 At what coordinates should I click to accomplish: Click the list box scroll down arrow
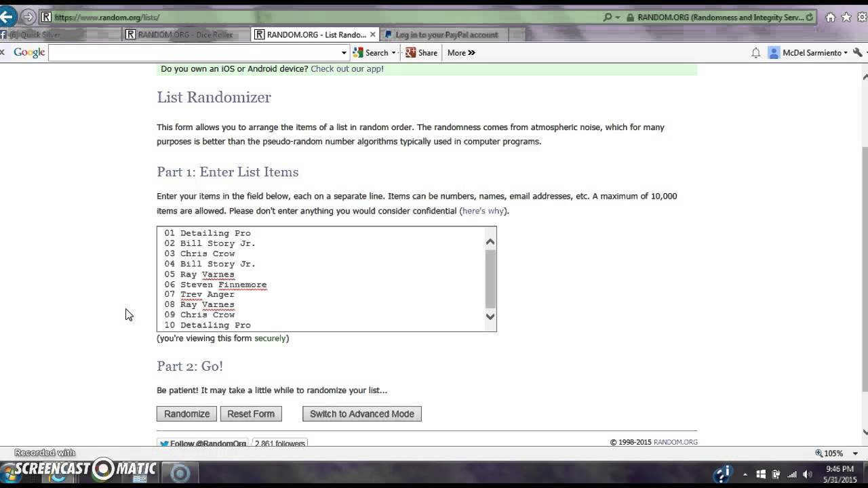(490, 317)
